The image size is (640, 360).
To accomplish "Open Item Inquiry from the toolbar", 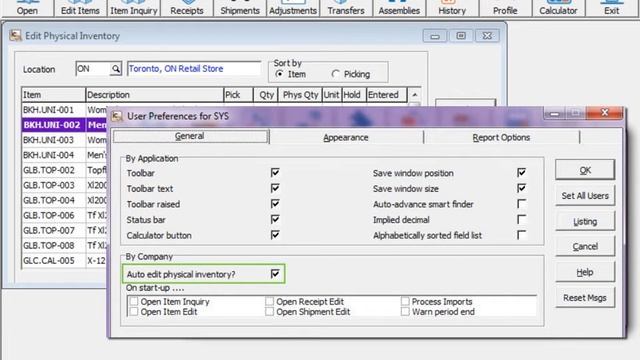I will [x=134, y=8].
